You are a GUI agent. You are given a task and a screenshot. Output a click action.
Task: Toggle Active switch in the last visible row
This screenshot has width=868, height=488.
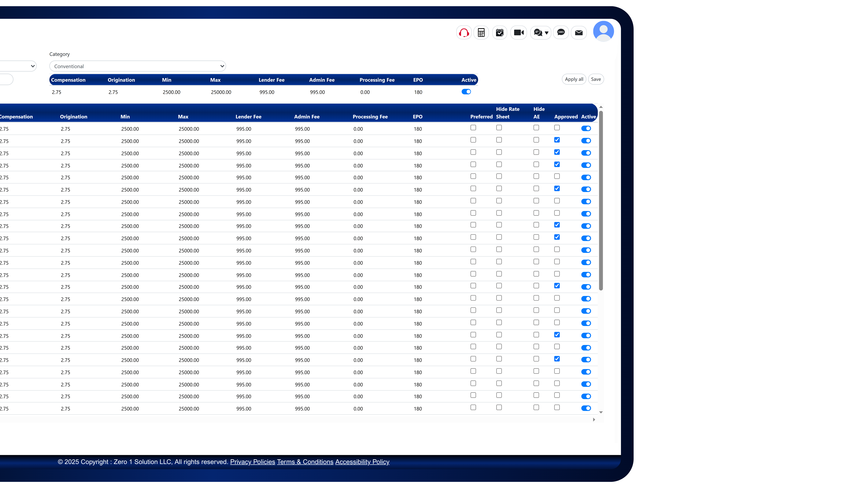[x=586, y=408]
